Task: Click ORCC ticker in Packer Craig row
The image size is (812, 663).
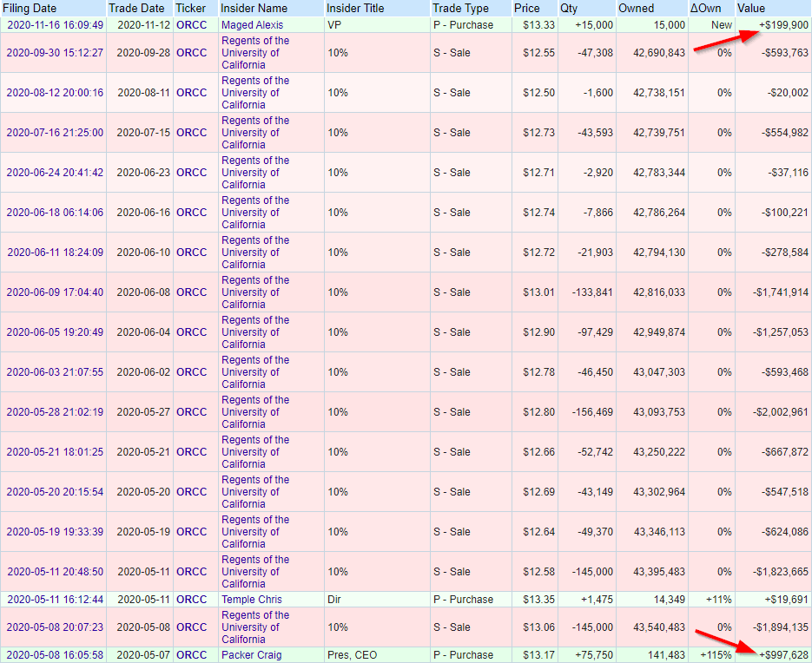Action: pyautogui.click(x=192, y=655)
